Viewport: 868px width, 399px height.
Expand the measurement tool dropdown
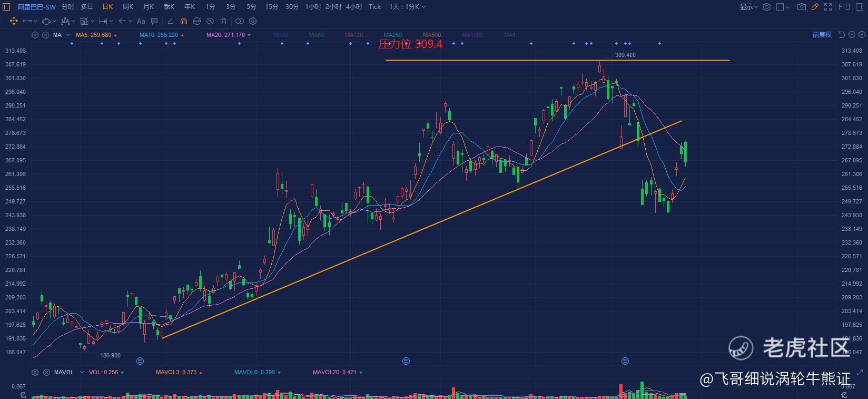coord(92,21)
